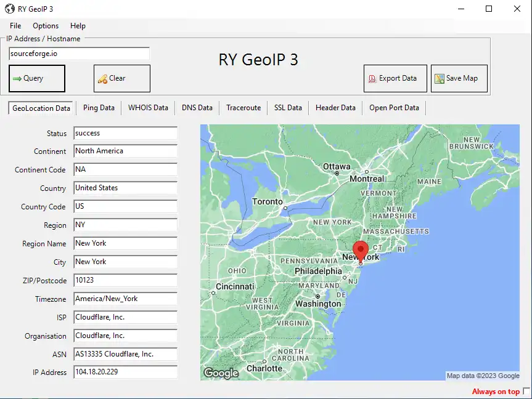
Task: Switch to the GeoLocation Data tab
Action: (x=41, y=108)
